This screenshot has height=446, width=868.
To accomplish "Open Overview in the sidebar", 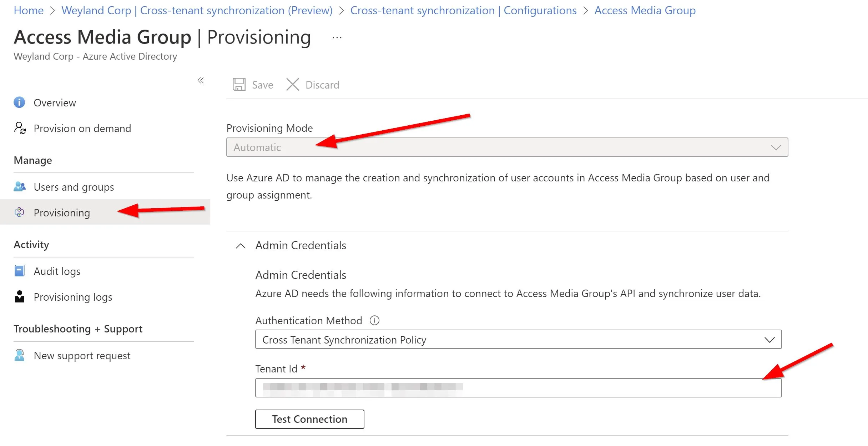I will [55, 103].
